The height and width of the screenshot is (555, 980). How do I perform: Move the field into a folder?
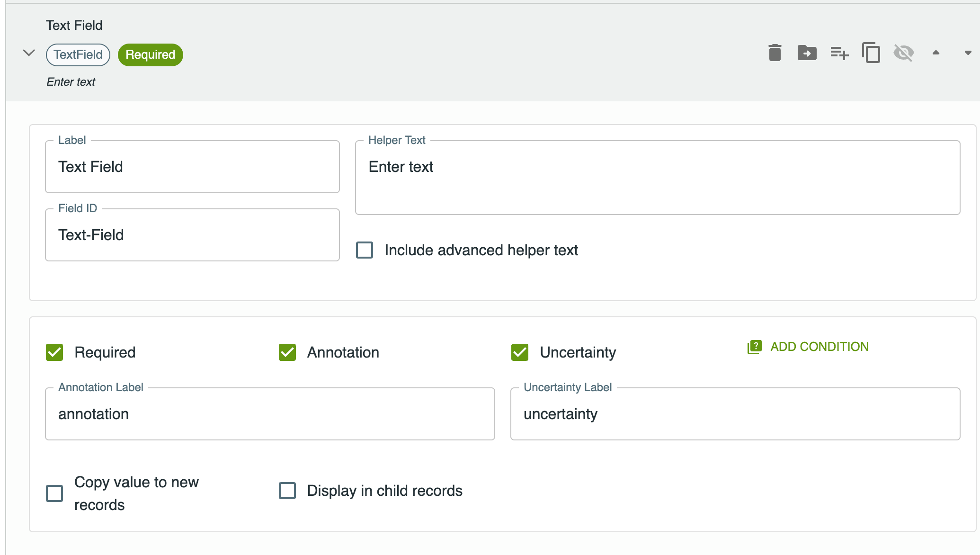807,53
